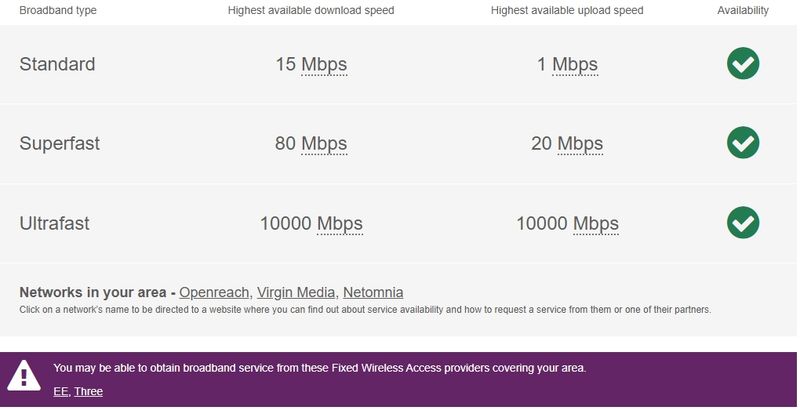This screenshot has width=800, height=410.
Task: Click Mbps abbreviation in Ultrafast upload speed
Action: 596,224
